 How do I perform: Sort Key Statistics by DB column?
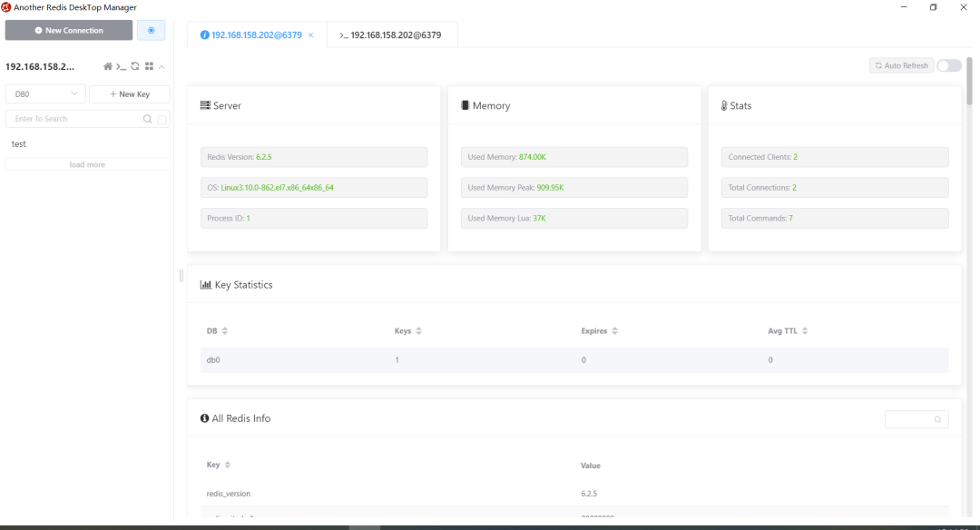225,330
